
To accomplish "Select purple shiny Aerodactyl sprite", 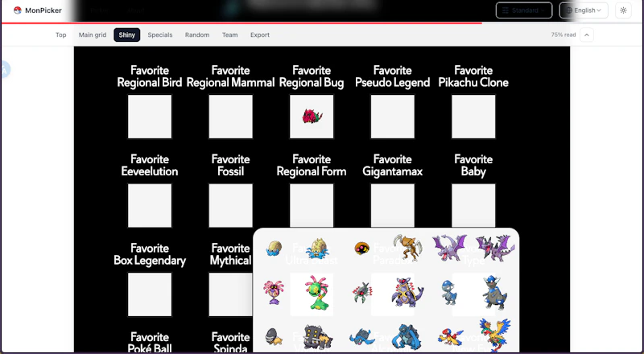I will (450, 248).
